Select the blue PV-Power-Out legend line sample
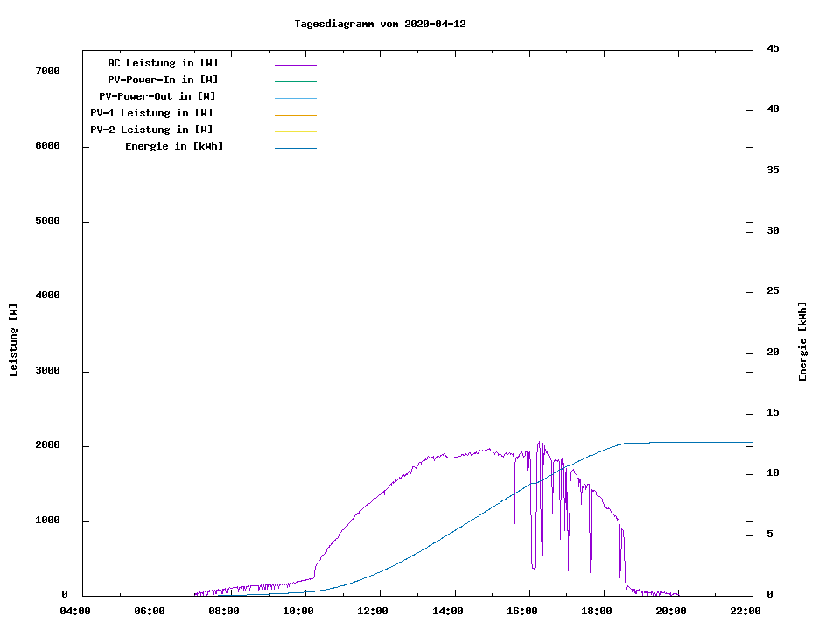Screen dimensions: 840x630 [295, 98]
